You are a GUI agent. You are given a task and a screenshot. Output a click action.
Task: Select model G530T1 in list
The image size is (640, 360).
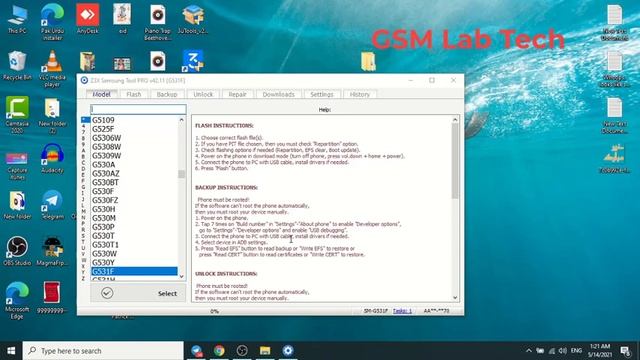click(x=134, y=245)
